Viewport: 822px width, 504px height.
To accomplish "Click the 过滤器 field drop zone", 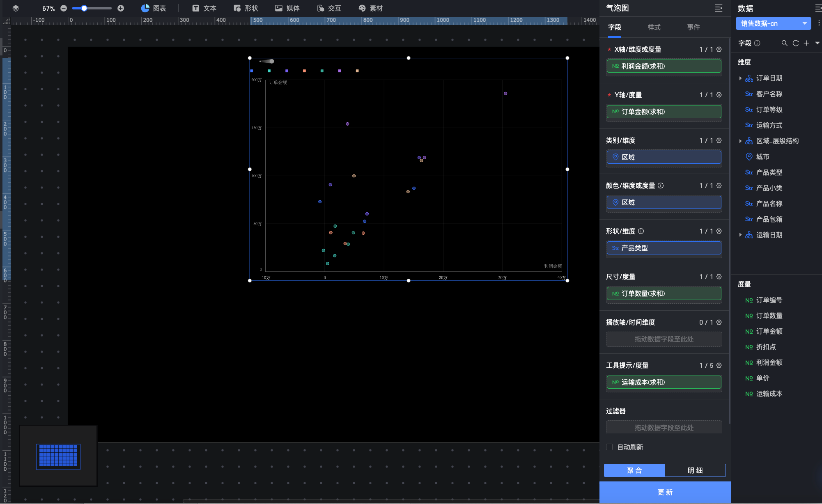I will [x=664, y=427].
